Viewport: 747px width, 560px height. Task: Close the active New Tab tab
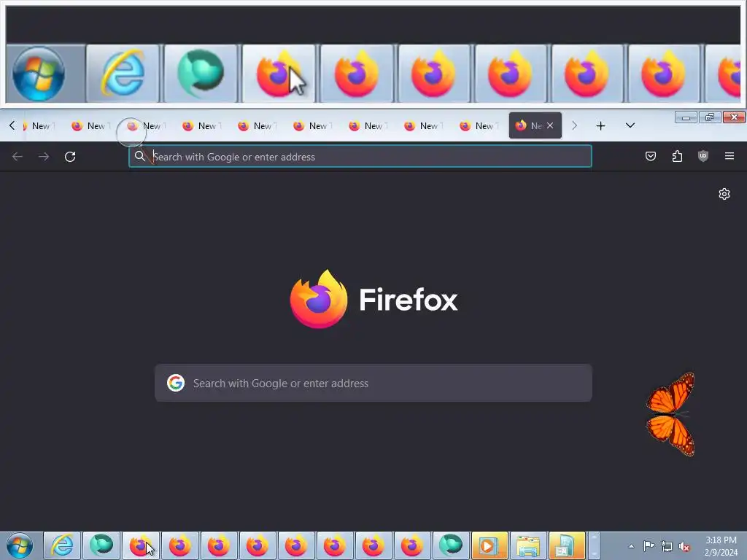pyautogui.click(x=550, y=125)
